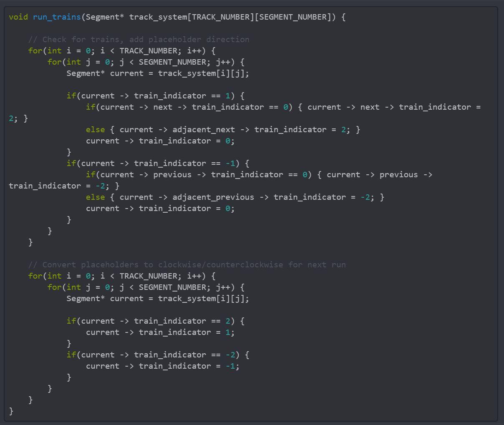Image resolution: width=504 pixels, height=425 pixels.
Task: Click the closing brace at the bottom
Action: (10, 411)
